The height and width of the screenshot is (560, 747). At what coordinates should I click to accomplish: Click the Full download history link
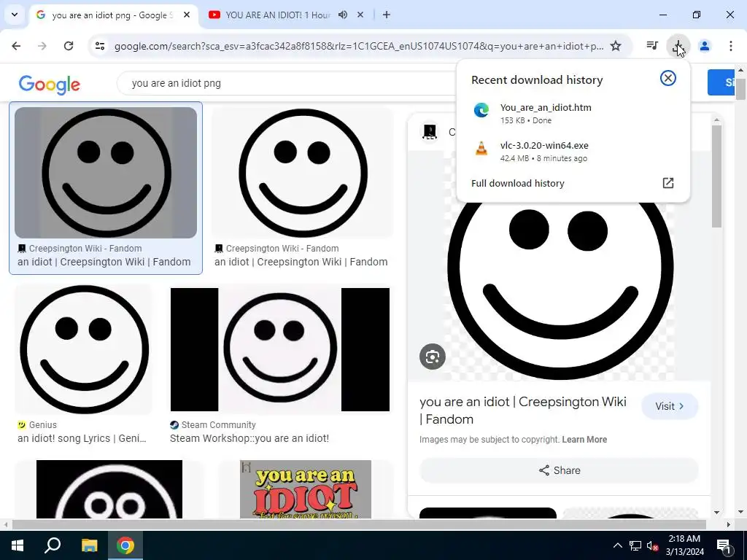517,183
